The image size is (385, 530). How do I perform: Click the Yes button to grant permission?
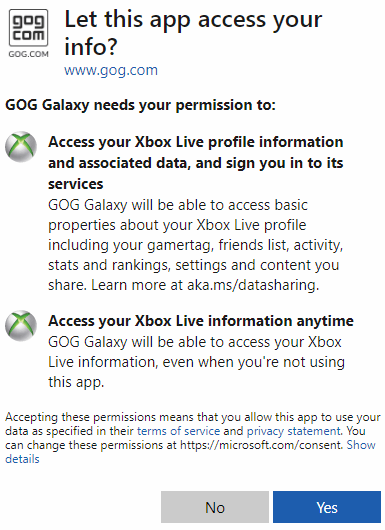click(327, 507)
